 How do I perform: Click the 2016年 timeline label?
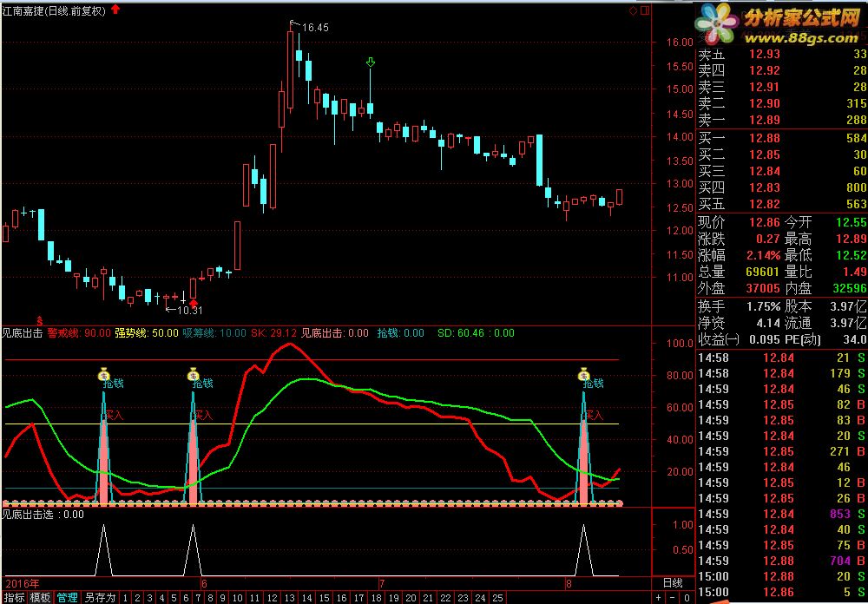(x=23, y=583)
